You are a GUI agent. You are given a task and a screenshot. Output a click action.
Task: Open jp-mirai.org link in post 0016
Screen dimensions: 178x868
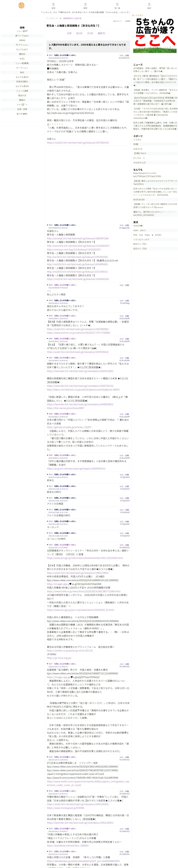click(59, 658)
